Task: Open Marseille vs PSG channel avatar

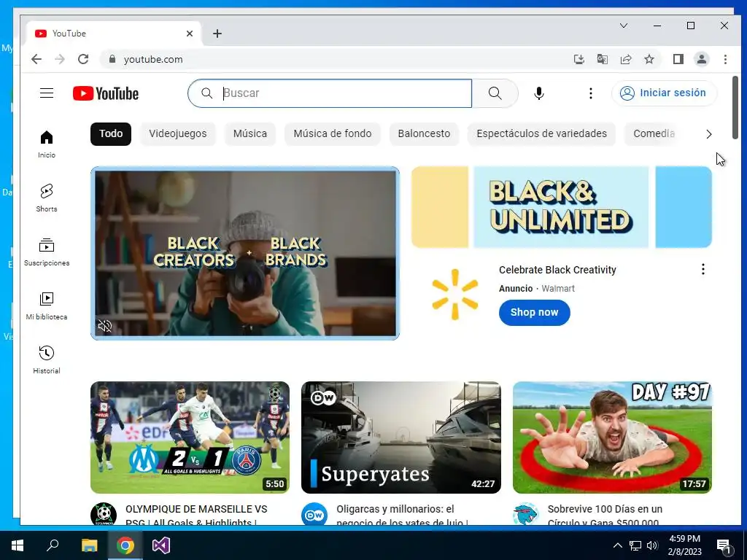Action: 104,513
